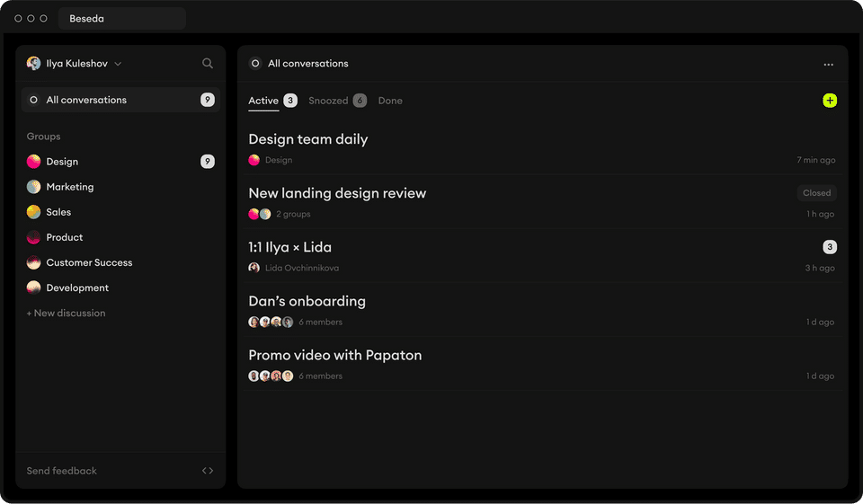Click the Development group icon
863x504 pixels.
pos(33,287)
